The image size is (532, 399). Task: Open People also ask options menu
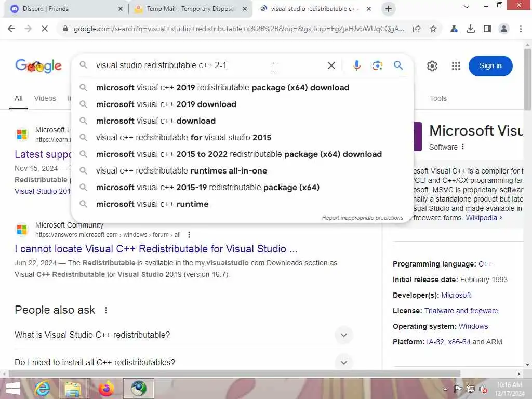[x=106, y=311]
